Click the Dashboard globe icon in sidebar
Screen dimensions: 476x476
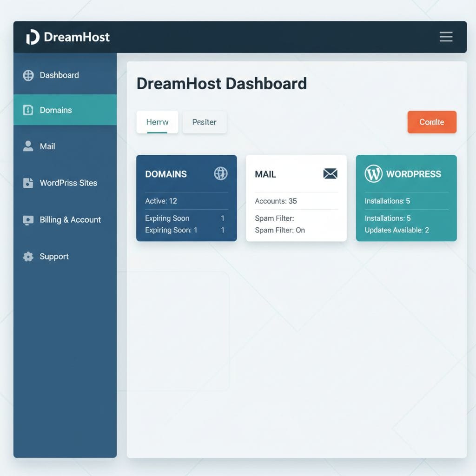click(x=28, y=75)
